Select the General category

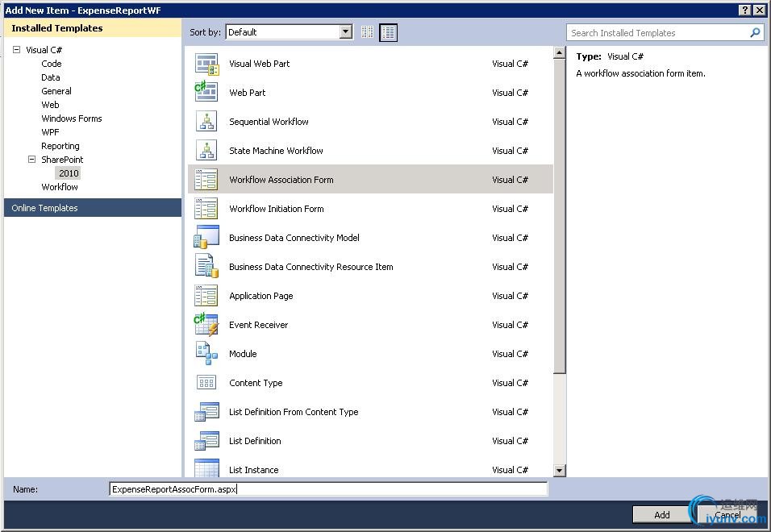coord(56,91)
